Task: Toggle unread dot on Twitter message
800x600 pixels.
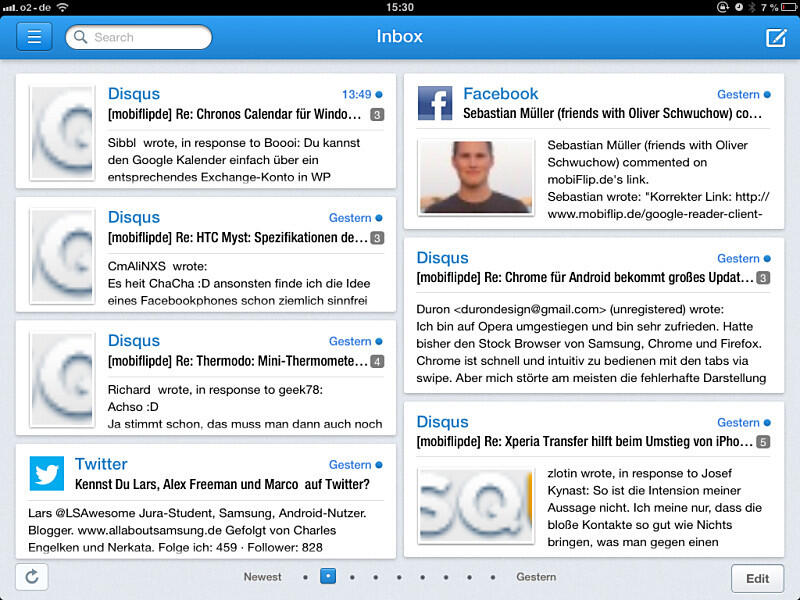Action: click(379, 465)
